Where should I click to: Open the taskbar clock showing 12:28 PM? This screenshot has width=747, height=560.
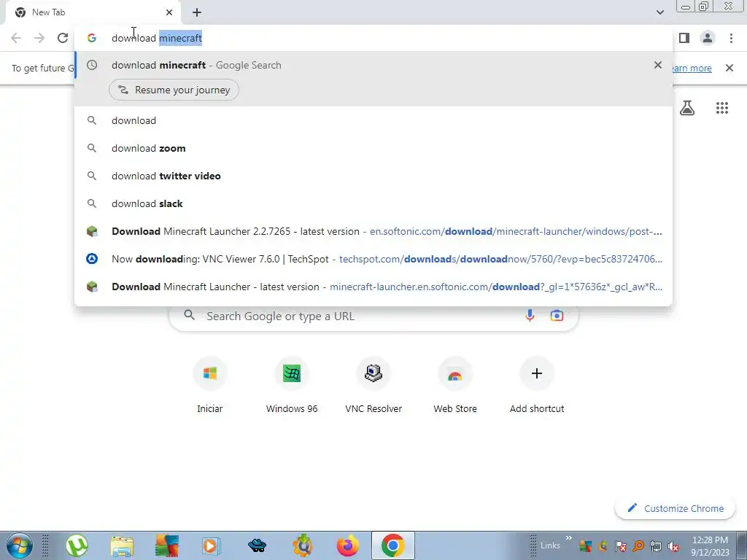(710, 546)
